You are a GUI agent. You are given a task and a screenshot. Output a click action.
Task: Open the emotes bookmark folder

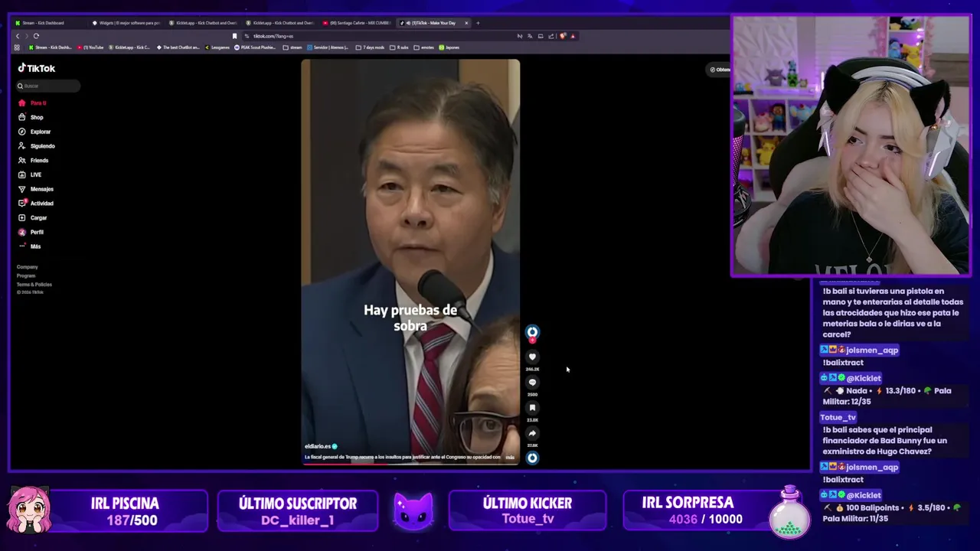coord(424,47)
